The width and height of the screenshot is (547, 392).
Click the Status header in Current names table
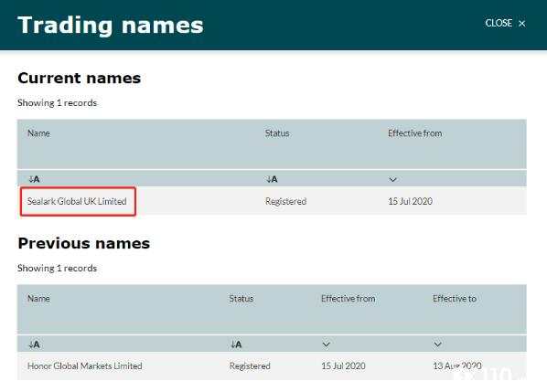pyautogui.click(x=277, y=133)
